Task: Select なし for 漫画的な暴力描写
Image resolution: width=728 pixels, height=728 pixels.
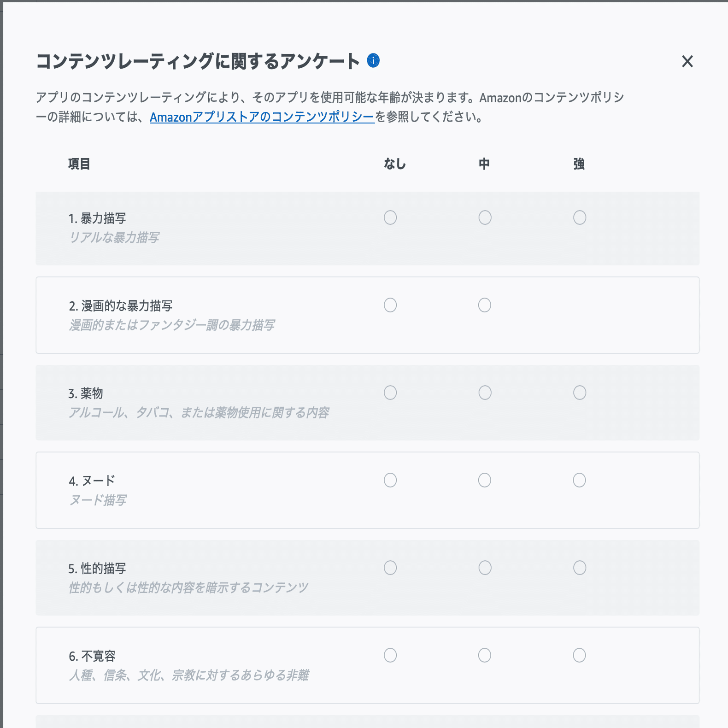Action: tap(390, 305)
